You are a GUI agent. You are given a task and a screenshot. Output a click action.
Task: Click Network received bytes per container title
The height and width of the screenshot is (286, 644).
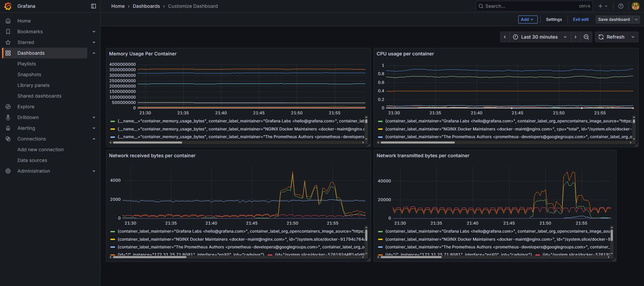click(152, 156)
